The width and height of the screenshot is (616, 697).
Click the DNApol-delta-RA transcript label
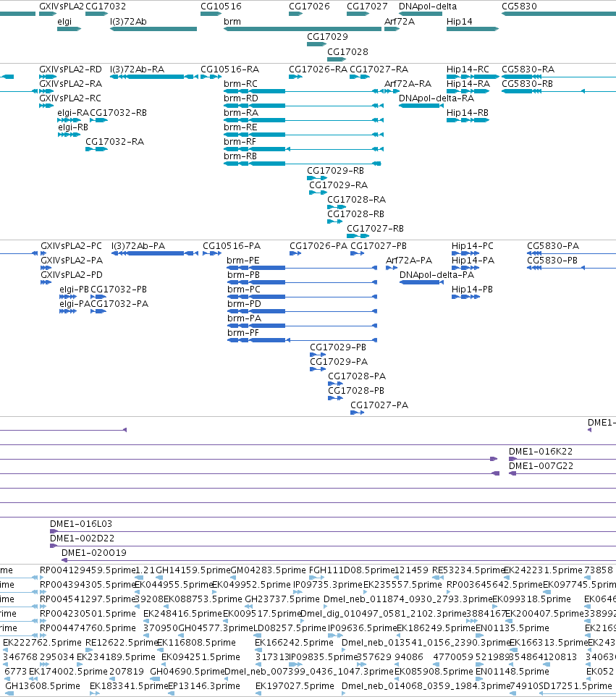(436, 98)
